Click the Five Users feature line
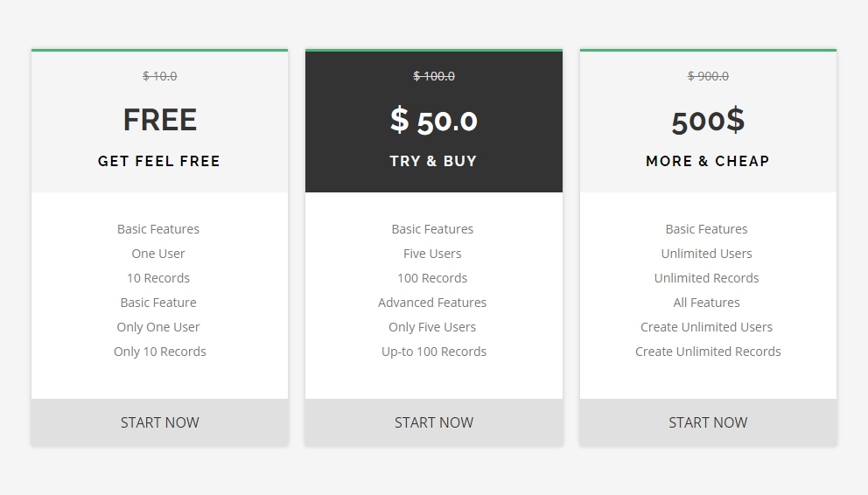This screenshot has width=868, height=495. coord(432,254)
